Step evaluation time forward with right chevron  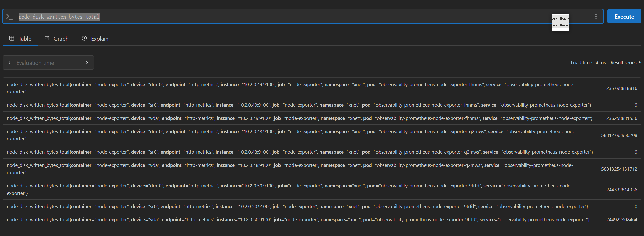(87, 62)
